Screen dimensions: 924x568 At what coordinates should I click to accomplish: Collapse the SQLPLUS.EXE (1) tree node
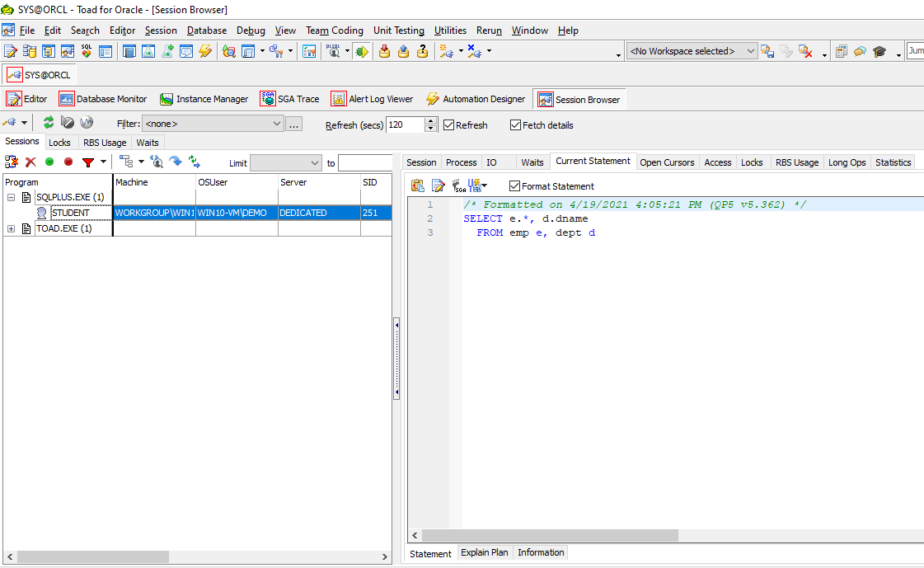coord(11,197)
